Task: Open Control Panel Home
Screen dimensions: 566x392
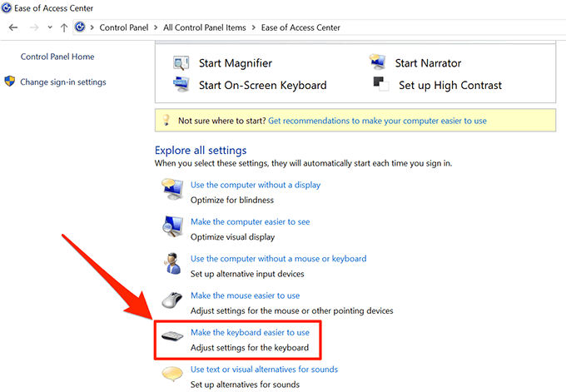Action: (57, 57)
